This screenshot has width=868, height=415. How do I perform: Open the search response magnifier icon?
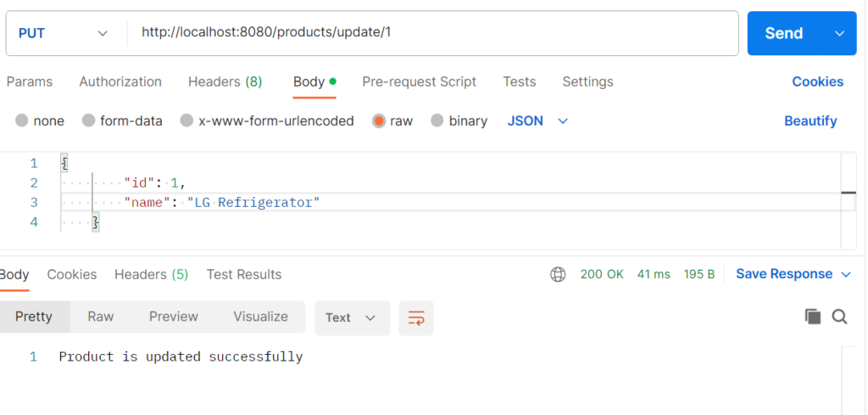[x=840, y=317]
